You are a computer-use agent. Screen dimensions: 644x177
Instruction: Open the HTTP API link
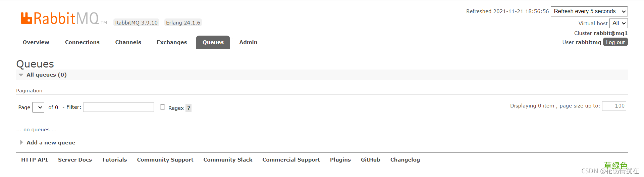point(35,160)
